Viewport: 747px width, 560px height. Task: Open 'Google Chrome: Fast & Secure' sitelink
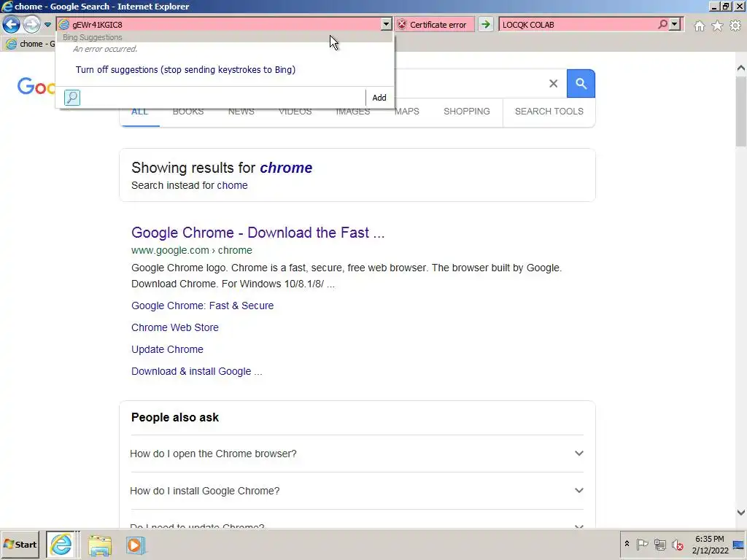coord(203,306)
